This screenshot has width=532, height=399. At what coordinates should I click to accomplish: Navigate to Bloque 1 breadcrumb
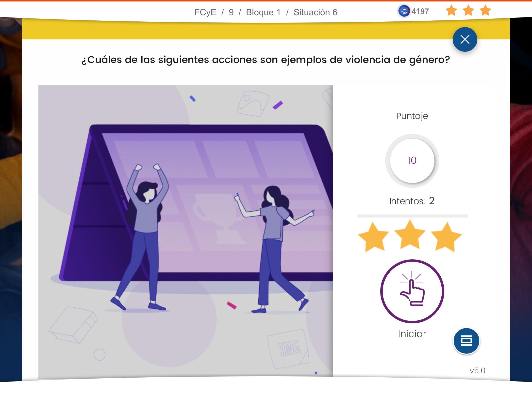pyautogui.click(x=263, y=12)
